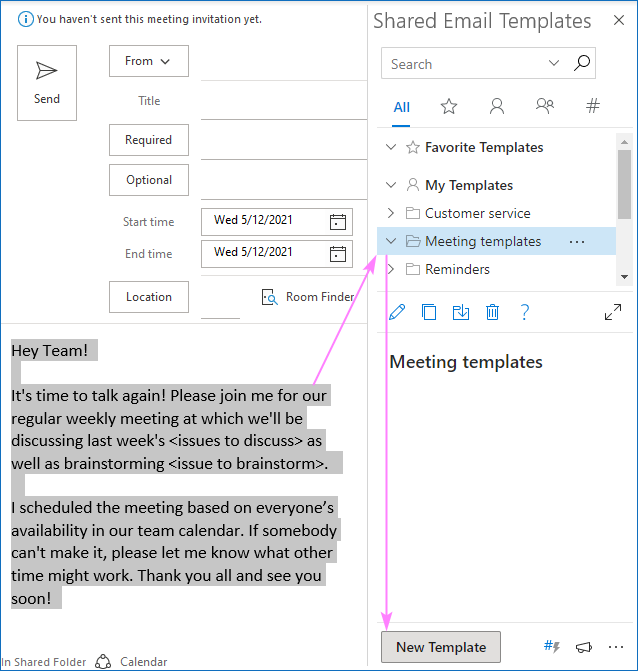This screenshot has width=638, height=671.
Task: Click the Required attendees button
Action: point(148,140)
